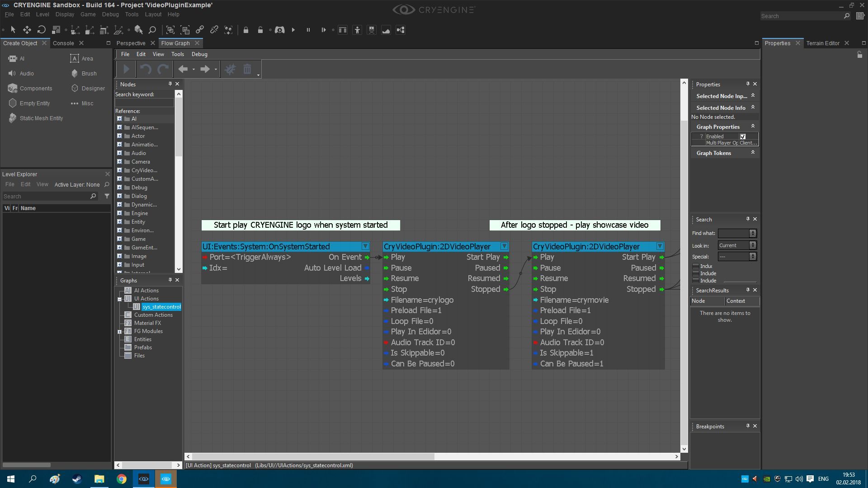
Task: Open the OnSystemStarted node dropdown arrow
Action: pos(365,246)
